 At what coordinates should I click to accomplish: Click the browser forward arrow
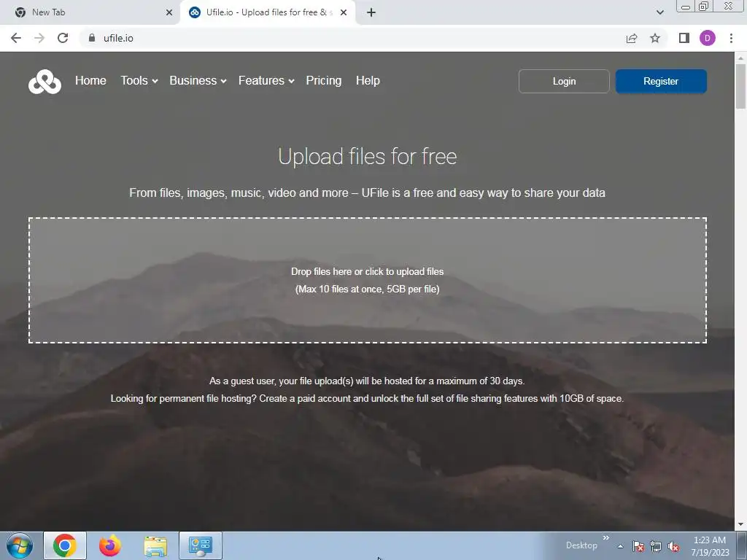(x=39, y=38)
